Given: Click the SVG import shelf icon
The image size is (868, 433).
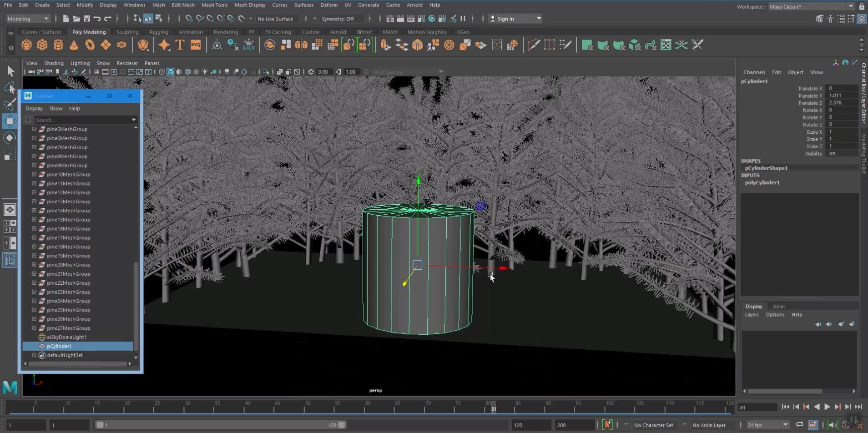Looking at the screenshot, I should click(196, 45).
